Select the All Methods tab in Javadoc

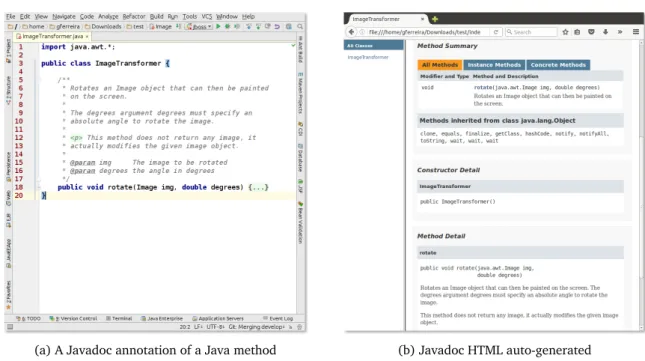coord(439,65)
